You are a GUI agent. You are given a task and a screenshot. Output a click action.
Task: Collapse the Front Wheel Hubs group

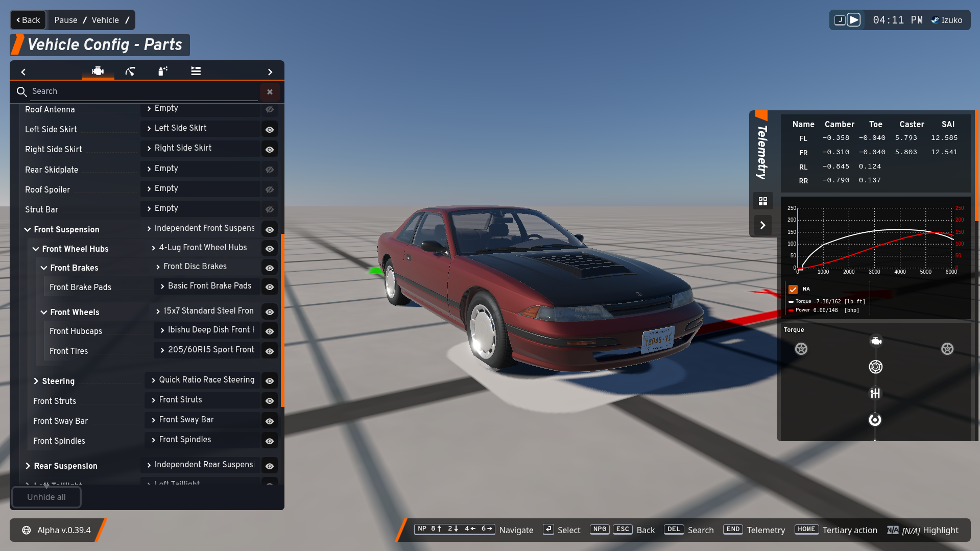pos(36,249)
